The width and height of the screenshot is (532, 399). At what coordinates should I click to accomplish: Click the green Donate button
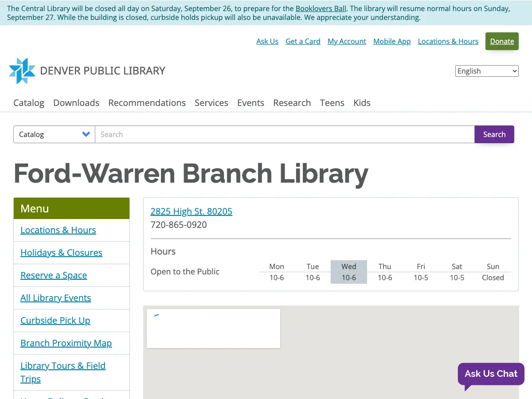[x=502, y=41]
